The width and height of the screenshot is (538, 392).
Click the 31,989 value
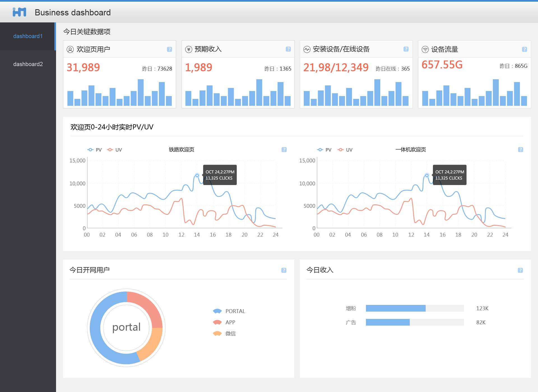tap(83, 67)
